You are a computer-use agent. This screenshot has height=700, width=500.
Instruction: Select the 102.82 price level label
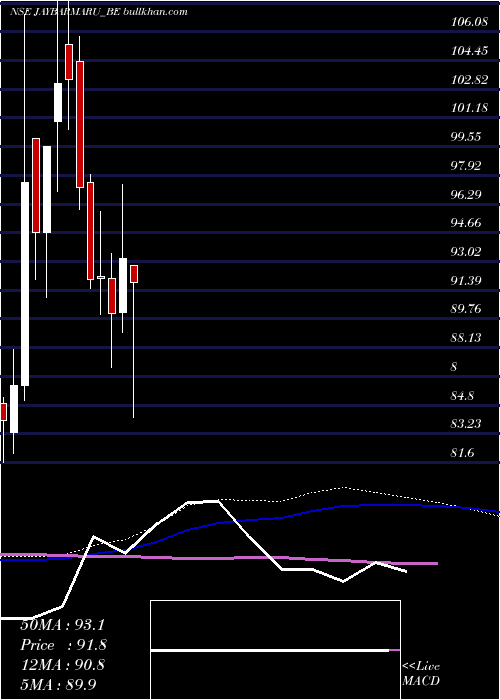[x=469, y=80]
